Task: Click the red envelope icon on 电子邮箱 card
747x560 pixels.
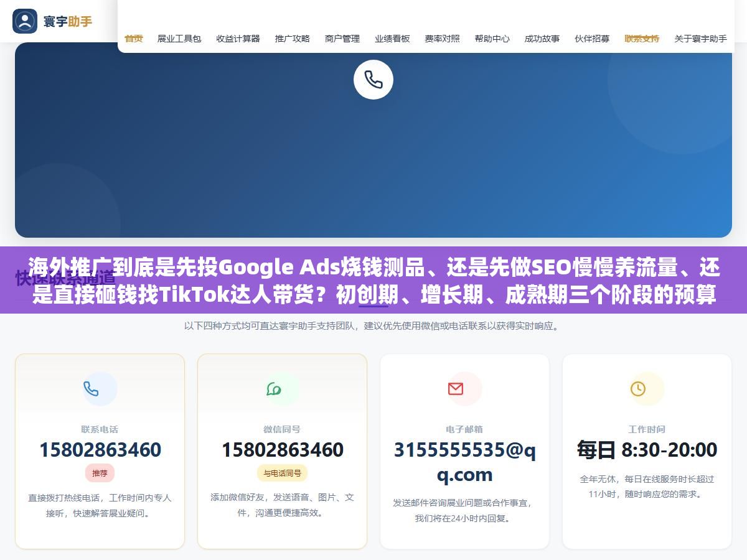Action: click(x=456, y=389)
